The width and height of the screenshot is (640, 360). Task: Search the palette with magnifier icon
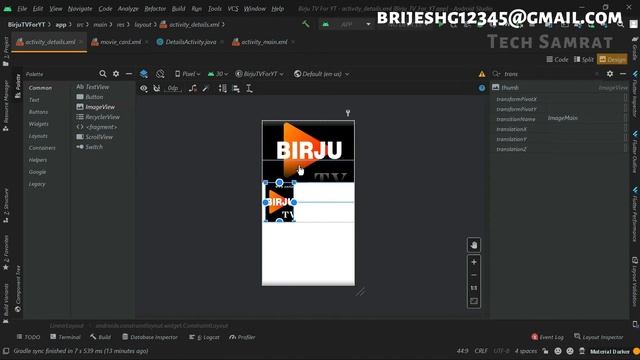(x=102, y=74)
